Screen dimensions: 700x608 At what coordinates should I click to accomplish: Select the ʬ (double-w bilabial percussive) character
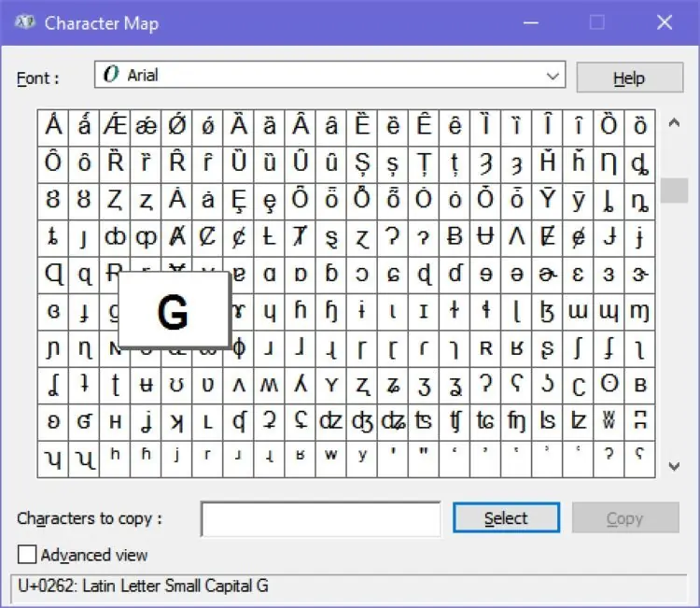(x=609, y=423)
